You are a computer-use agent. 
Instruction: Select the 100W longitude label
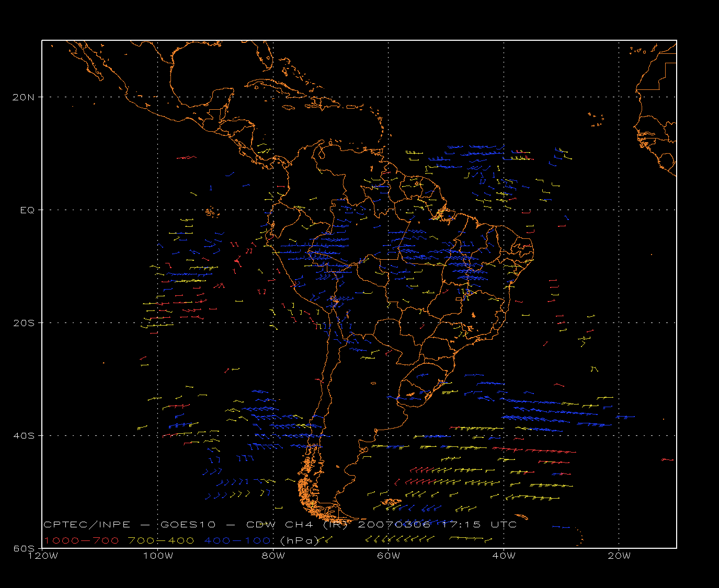coord(158,556)
